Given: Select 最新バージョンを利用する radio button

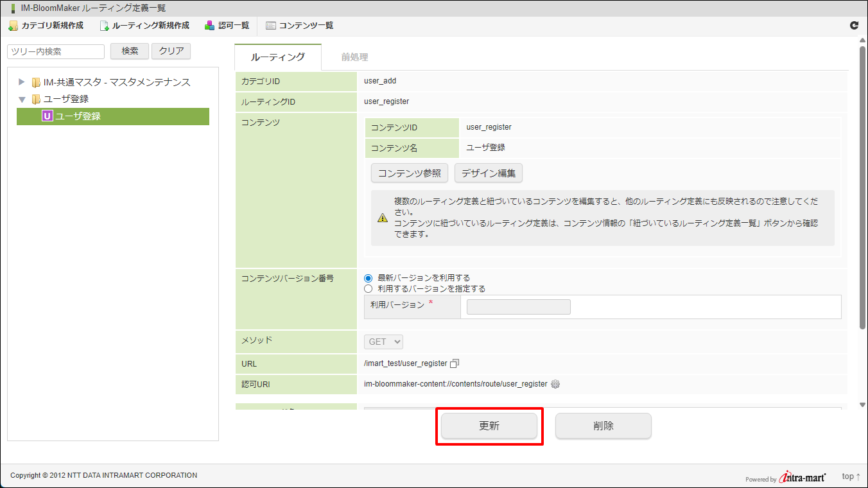Looking at the screenshot, I should click(369, 278).
